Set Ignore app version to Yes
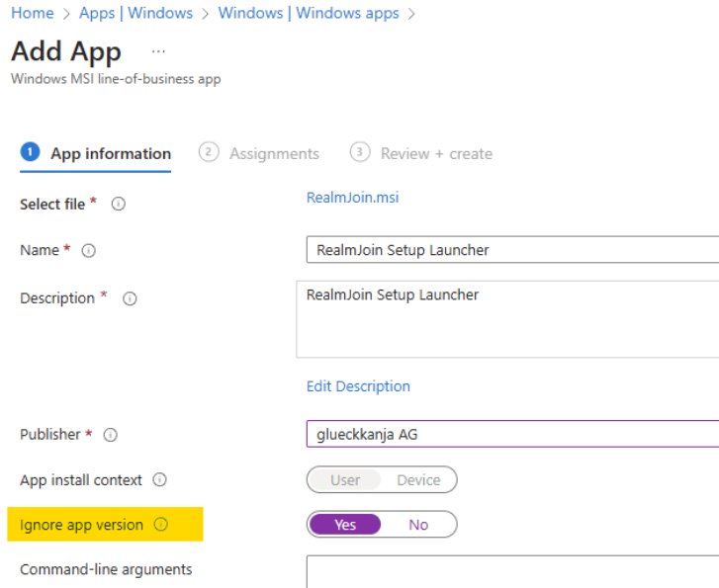The width and height of the screenshot is (719, 588). [x=344, y=525]
